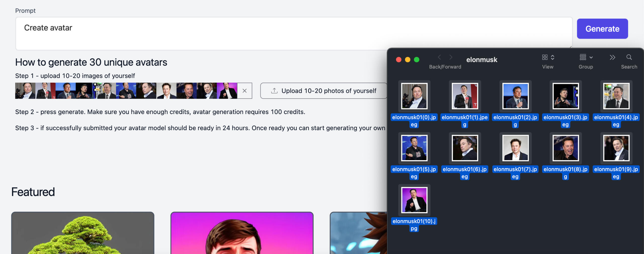Viewport: 644px width, 254px height.
Task: Show more toolbar items via double-chevron icon
Action: point(612,57)
